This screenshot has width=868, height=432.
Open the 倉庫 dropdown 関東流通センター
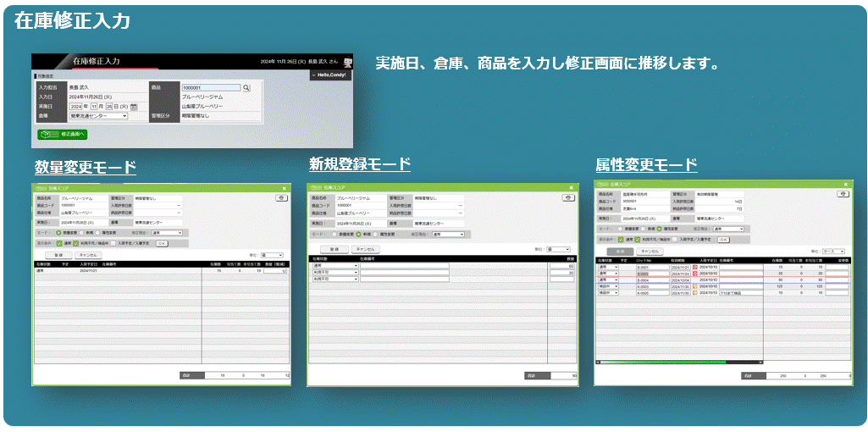pos(98,116)
